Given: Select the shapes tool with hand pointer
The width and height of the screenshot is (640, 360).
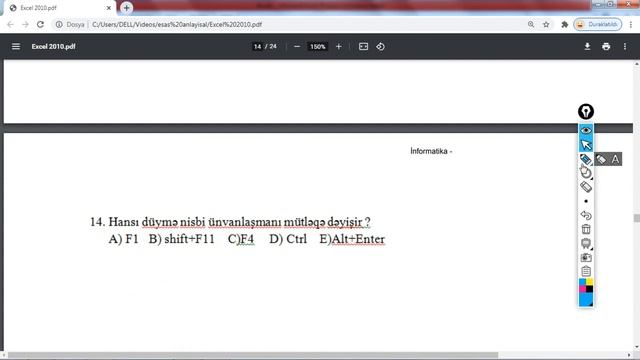Looking at the screenshot, I should (586, 173).
